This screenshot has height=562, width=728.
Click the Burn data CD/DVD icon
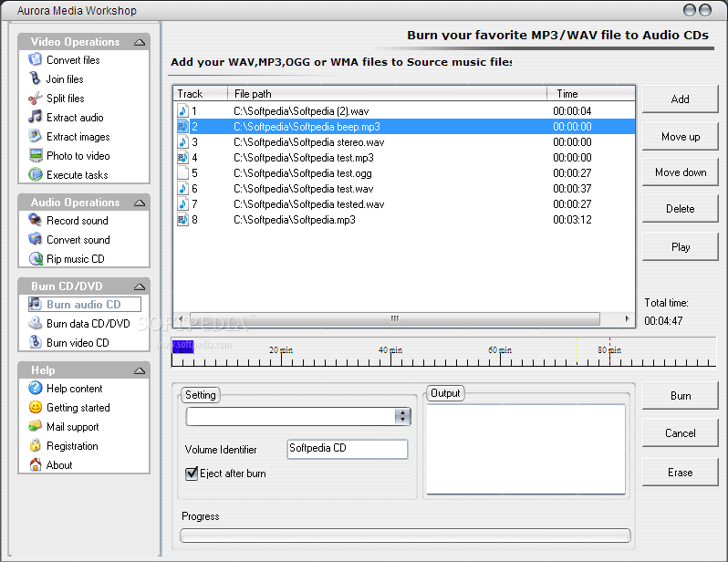36,323
